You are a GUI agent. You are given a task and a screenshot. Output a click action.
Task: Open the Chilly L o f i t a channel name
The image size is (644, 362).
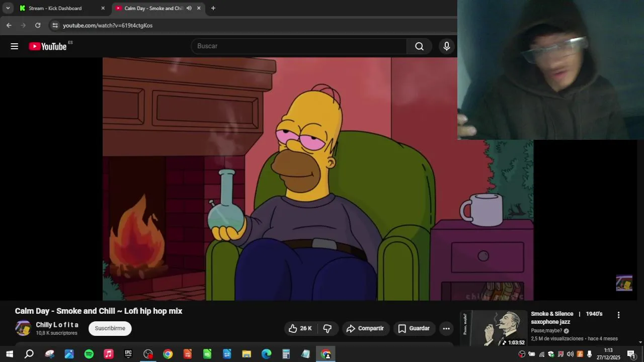point(57,325)
